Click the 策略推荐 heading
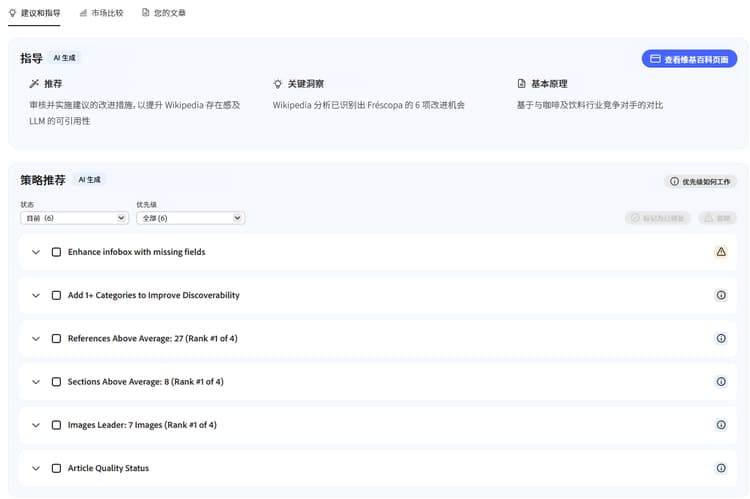 coord(43,180)
